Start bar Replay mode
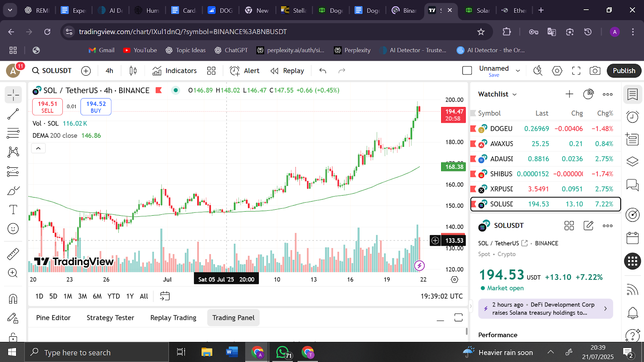Image resolution: width=644 pixels, height=362 pixels. click(287, 71)
